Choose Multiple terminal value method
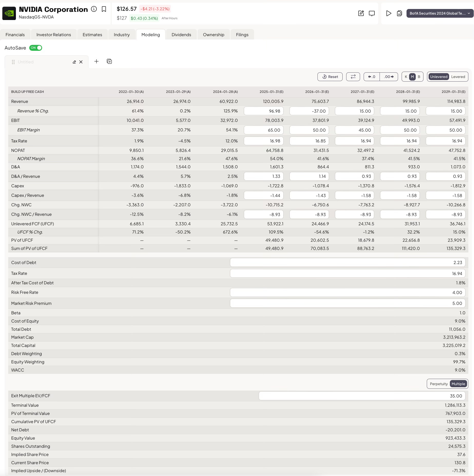474x476 pixels. (458, 384)
